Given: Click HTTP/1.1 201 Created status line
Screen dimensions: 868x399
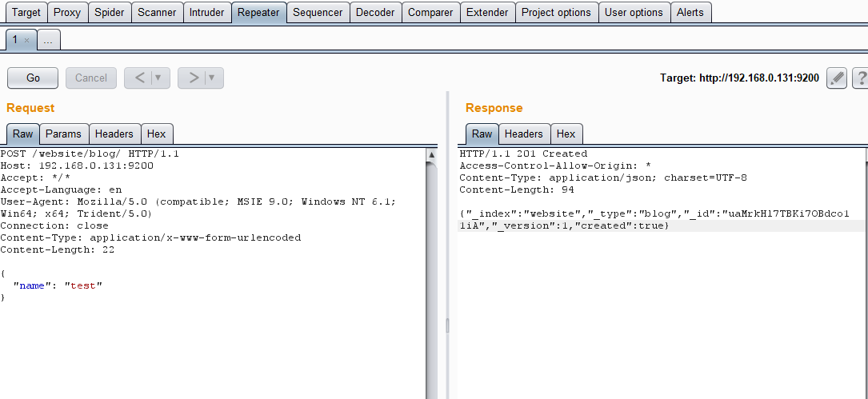Looking at the screenshot, I should tap(524, 154).
